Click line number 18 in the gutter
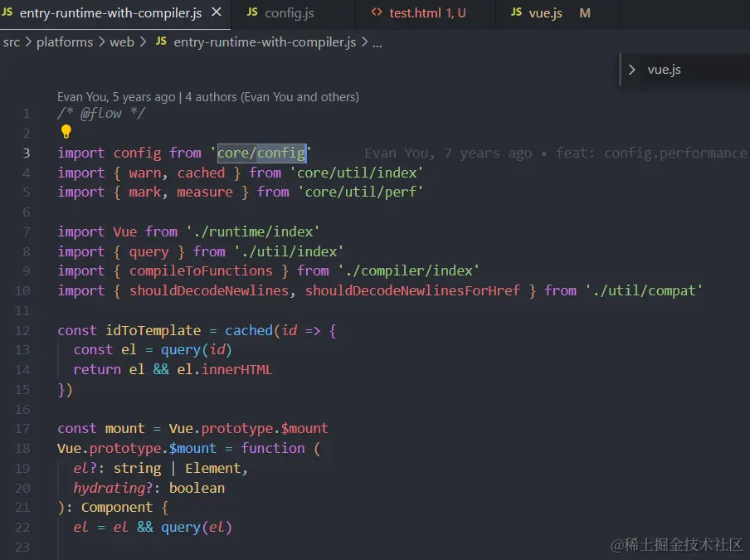750x560 pixels. [22, 449]
